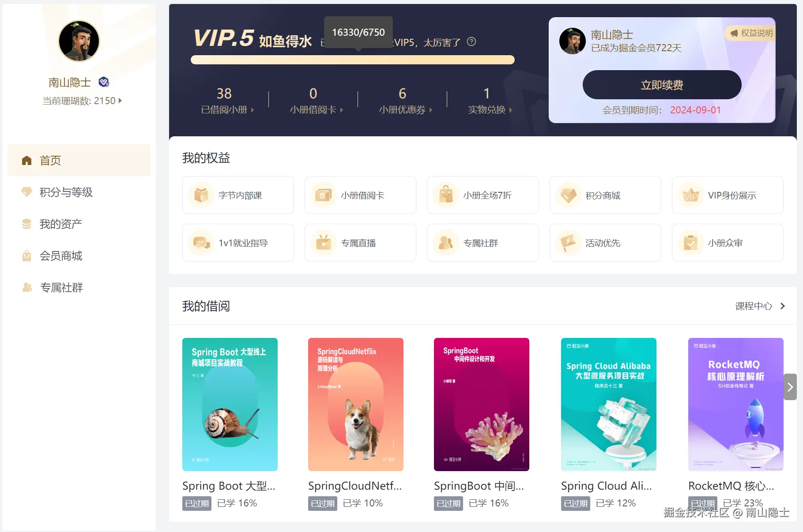Select the 小册借阅卡 benefit icon
This screenshot has height=532, width=803.
coord(324,195)
